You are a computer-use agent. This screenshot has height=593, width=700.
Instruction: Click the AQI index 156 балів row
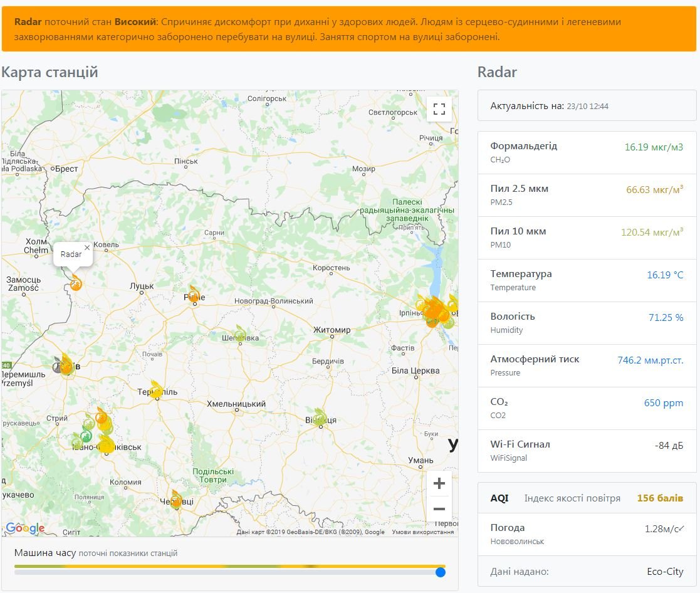[x=587, y=498]
